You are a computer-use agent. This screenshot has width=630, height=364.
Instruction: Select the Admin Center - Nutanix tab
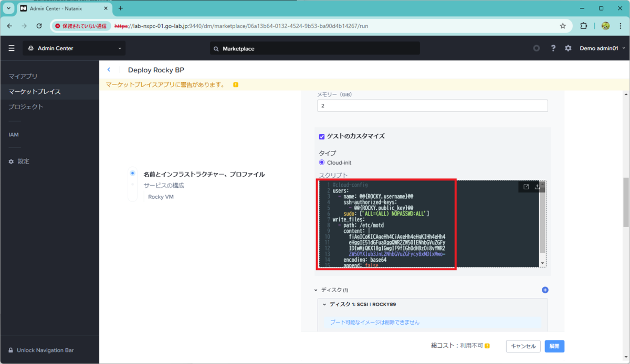(x=65, y=8)
